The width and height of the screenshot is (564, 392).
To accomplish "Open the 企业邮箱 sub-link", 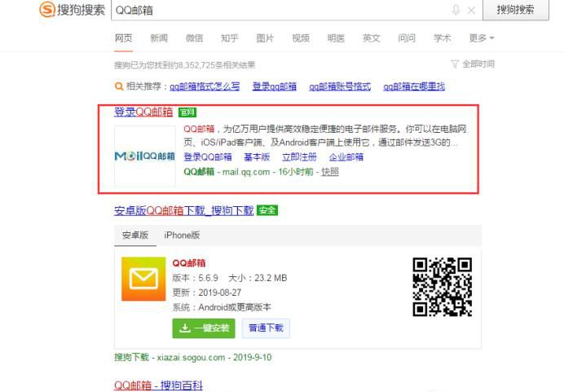I will coord(346,156).
